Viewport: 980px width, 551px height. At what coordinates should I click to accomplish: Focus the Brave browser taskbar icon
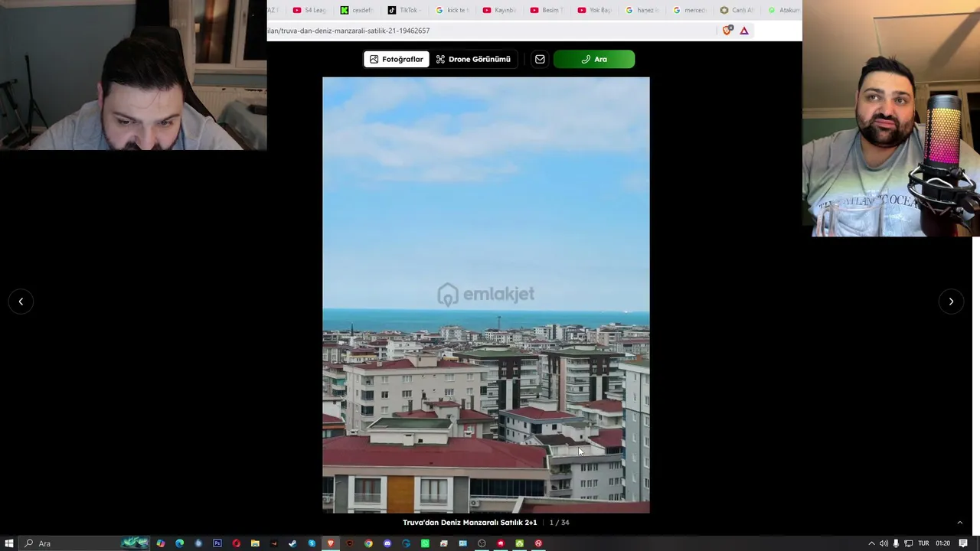[331, 543]
